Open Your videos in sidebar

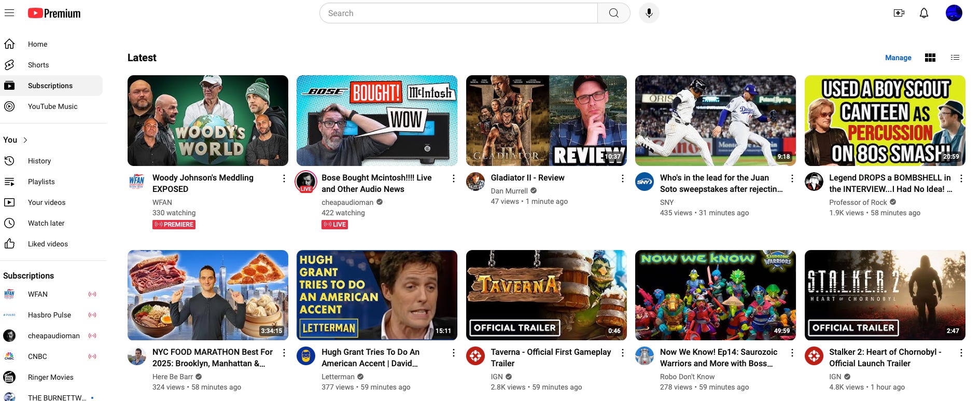pyautogui.click(x=51, y=202)
